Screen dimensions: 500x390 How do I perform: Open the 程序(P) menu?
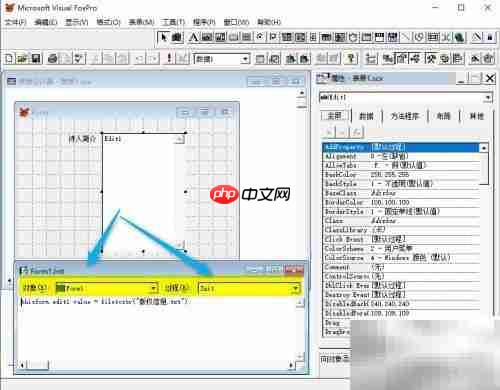[204, 22]
